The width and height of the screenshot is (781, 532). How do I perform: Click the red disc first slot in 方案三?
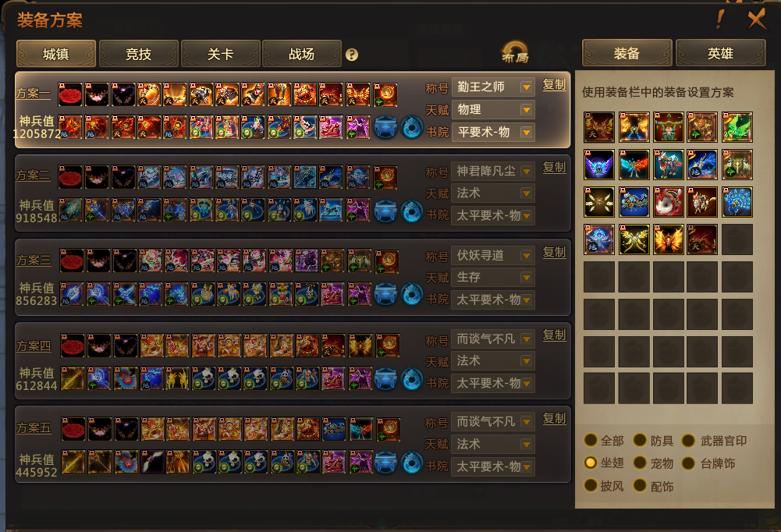click(72, 261)
